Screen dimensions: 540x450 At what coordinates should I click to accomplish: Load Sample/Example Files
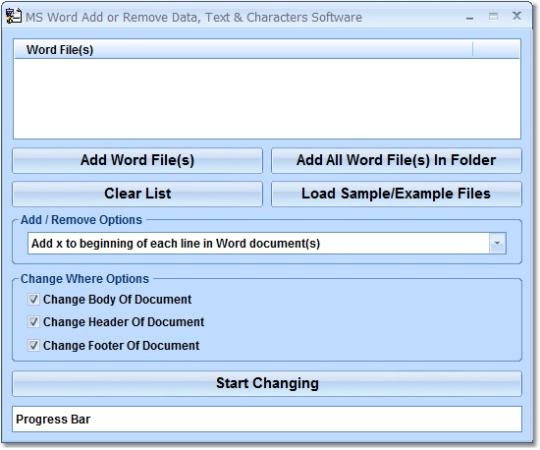point(396,194)
